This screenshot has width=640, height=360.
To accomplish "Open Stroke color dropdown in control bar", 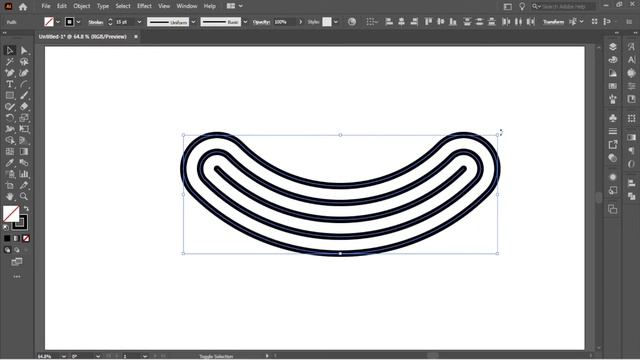I will click(78, 22).
